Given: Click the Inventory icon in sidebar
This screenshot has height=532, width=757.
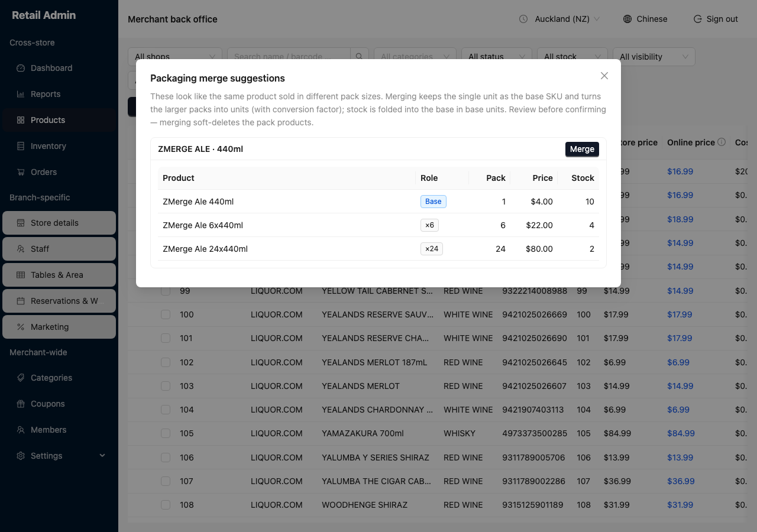Looking at the screenshot, I should tap(21, 146).
